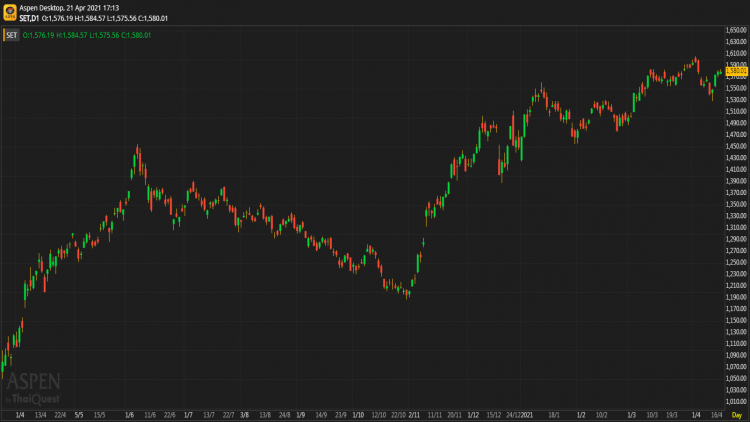Click the 1/12 date axis label
750x422 pixels.
click(473, 415)
